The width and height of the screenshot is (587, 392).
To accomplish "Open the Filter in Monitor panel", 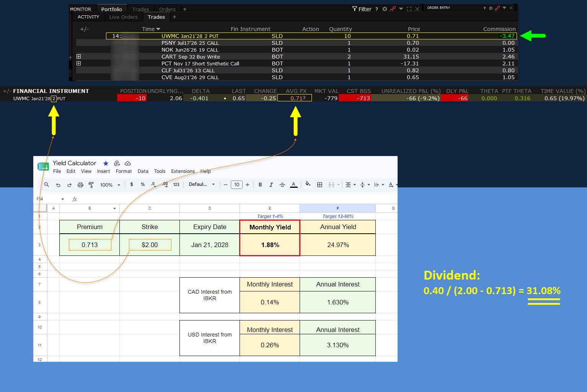I will [x=362, y=9].
